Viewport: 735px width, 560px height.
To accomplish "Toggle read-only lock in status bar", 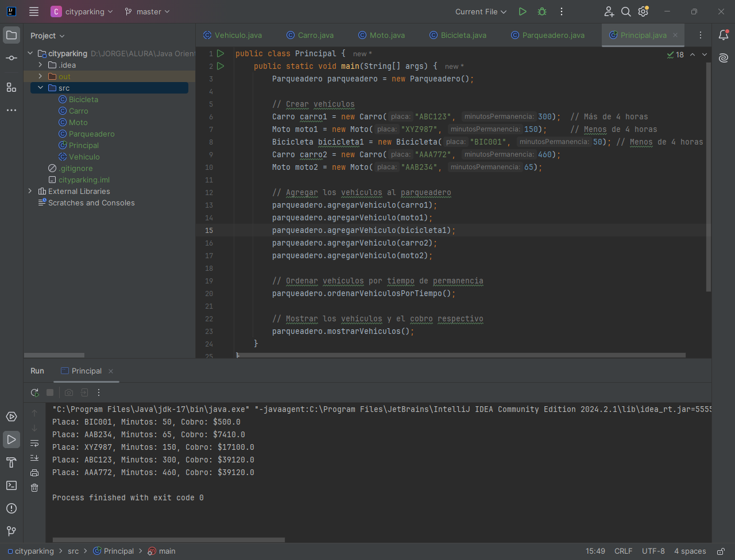I will [x=721, y=551].
